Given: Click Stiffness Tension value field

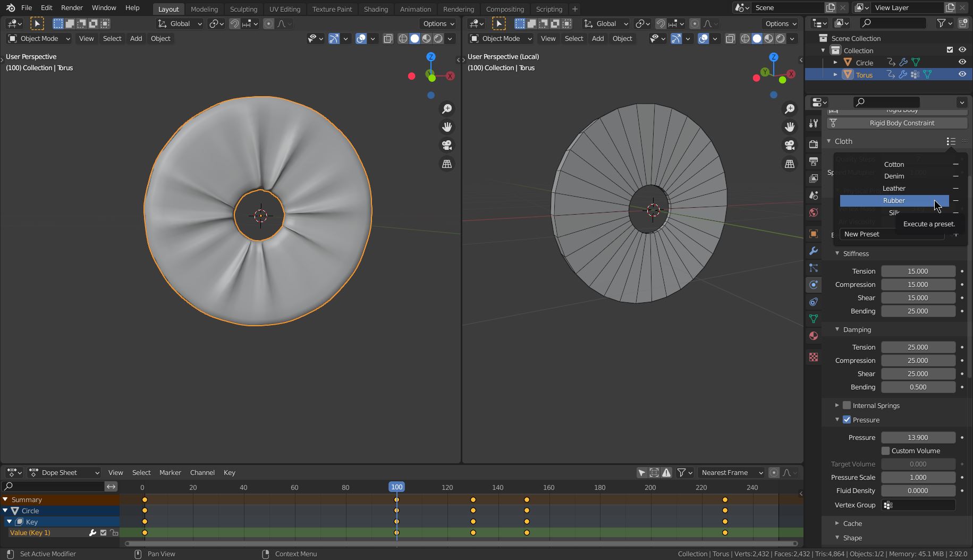Looking at the screenshot, I should [x=918, y=271].
